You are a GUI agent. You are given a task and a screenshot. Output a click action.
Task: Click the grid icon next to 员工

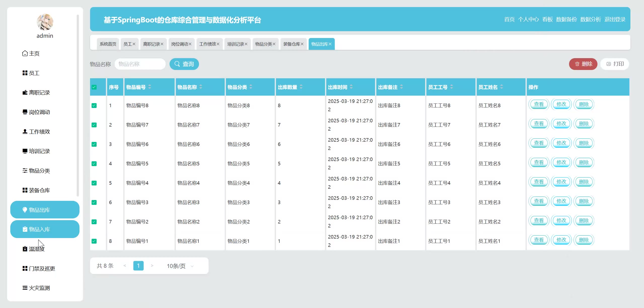[25, 73]
